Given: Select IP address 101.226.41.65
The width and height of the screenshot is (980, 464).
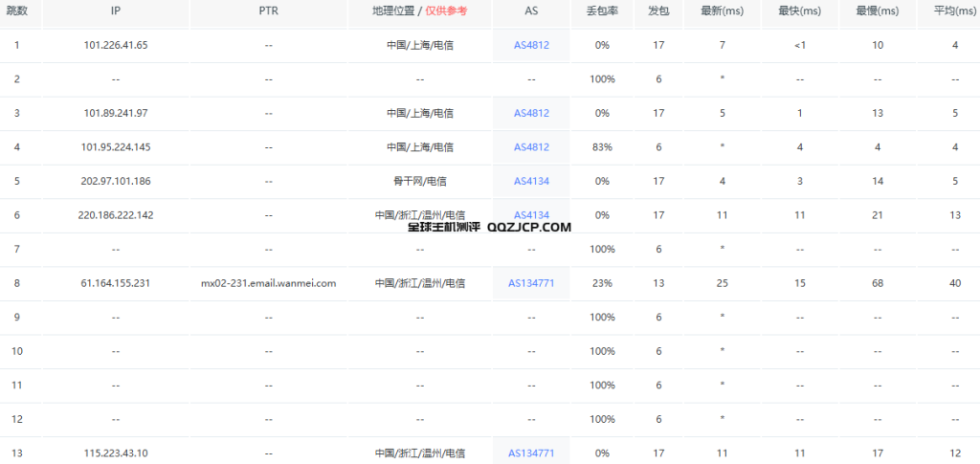Looking at the screenshot, I should [116, 45].
